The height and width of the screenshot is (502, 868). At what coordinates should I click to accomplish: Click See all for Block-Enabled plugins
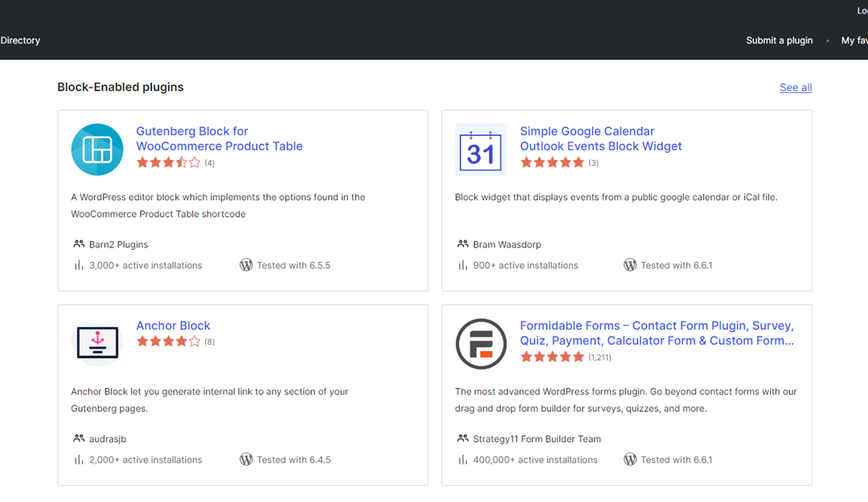pos(795,88)
